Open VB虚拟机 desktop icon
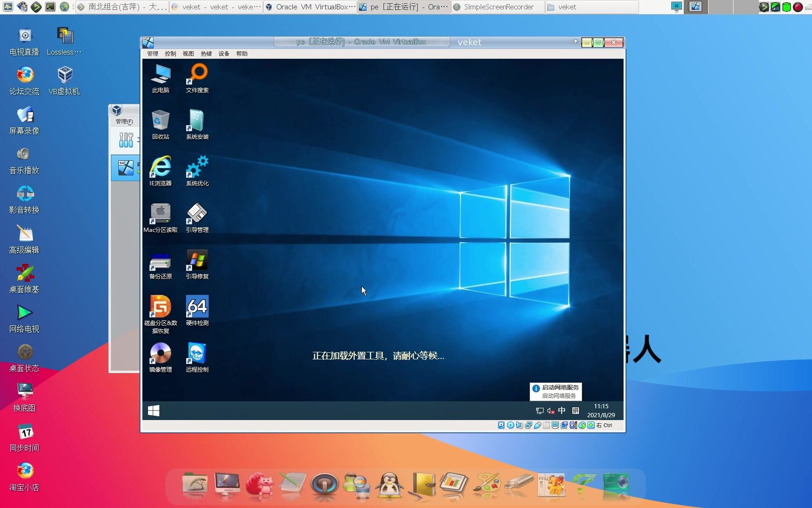 click(64, 81)
